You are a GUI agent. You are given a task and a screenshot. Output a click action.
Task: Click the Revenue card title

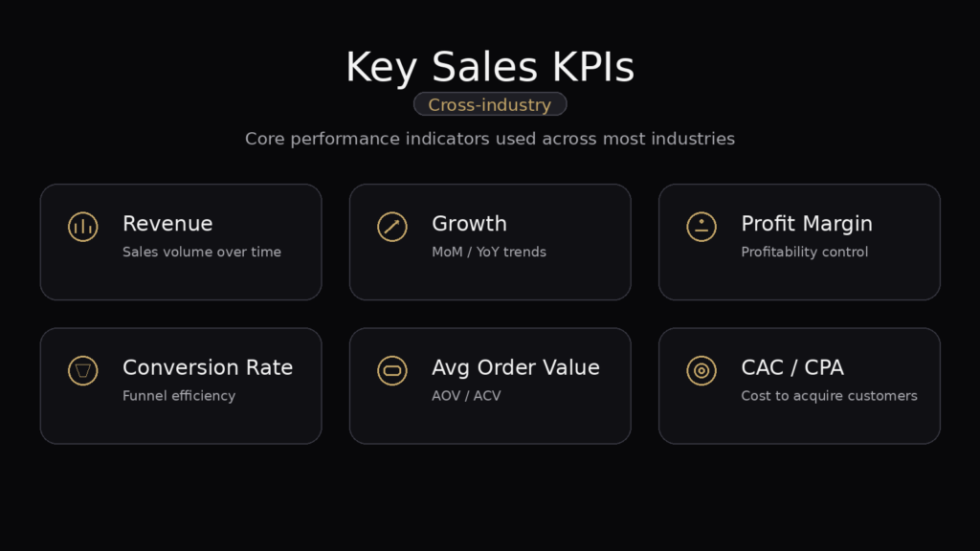coord(167,224)
